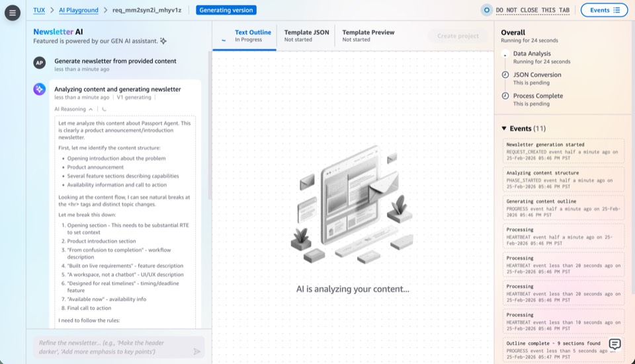Click the Process Complete step label
The image size is (635, 364).
[x=538, y=96]
